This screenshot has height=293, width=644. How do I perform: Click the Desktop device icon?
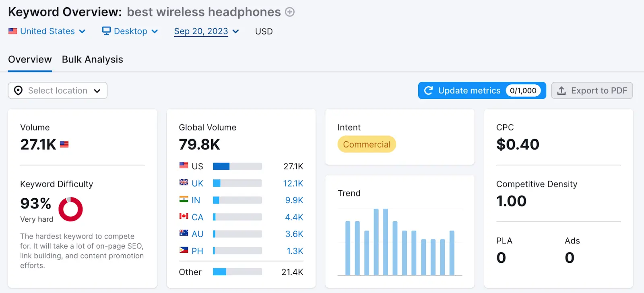pyautogui.click(x=106, y=31)
